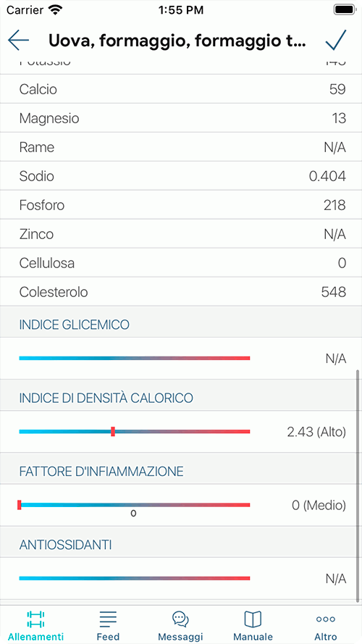This screenshot has height=644, width=362.
Task: Select the Sodio nutrient row
Action: [181, 176]
